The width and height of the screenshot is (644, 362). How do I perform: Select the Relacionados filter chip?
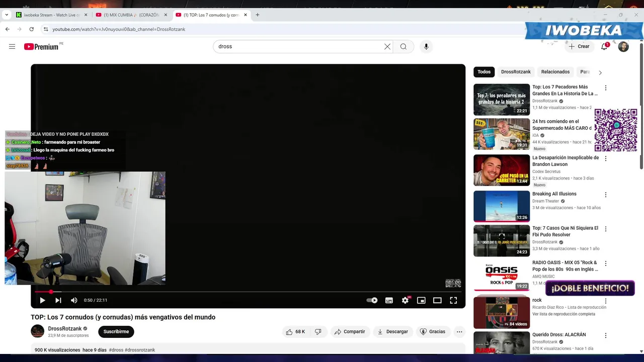click(x=555, y=72)
